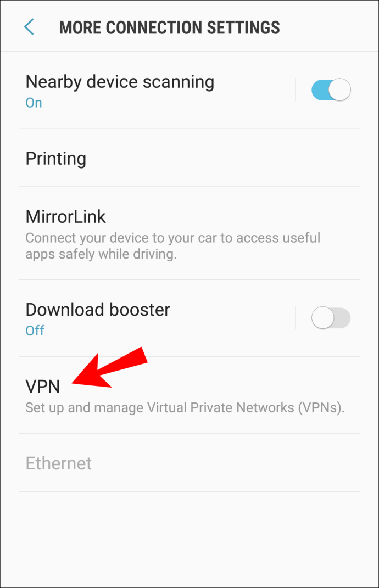The width and height of the screenshot is (379, 588).
Task: Click MirrorLink description about car apps
Action: pyautogui.click(x=172, y=246)
